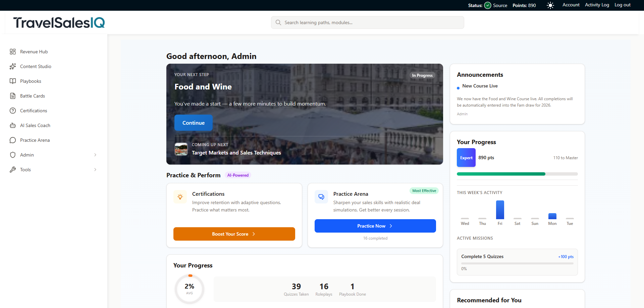Expand the Admin sidebar section
Viewport: 644px width, 308px height.
[x=96, y=155]
